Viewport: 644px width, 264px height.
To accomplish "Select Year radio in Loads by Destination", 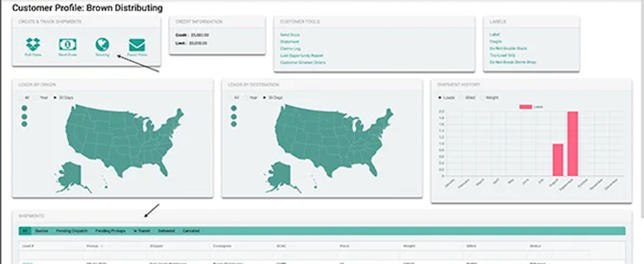I will click(245, 98).
